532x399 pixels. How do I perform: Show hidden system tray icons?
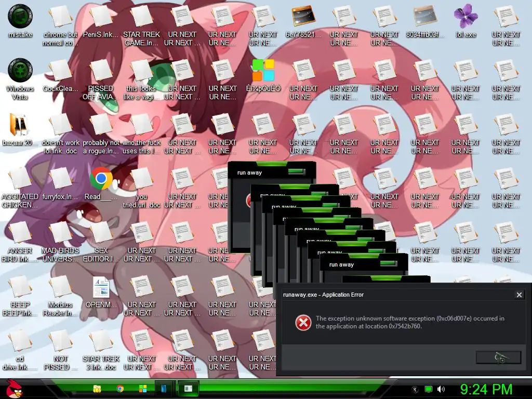click(415, 390)
